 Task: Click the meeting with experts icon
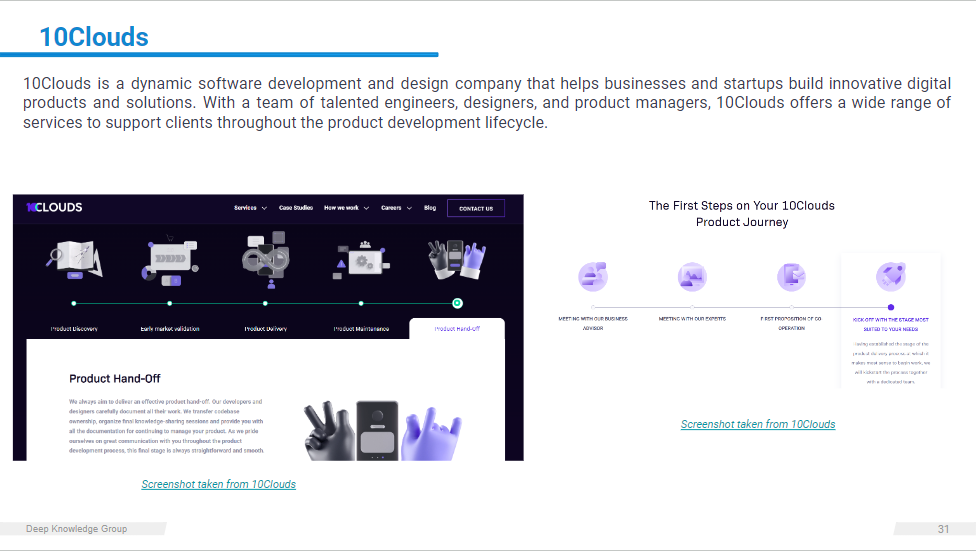[692, 276]
